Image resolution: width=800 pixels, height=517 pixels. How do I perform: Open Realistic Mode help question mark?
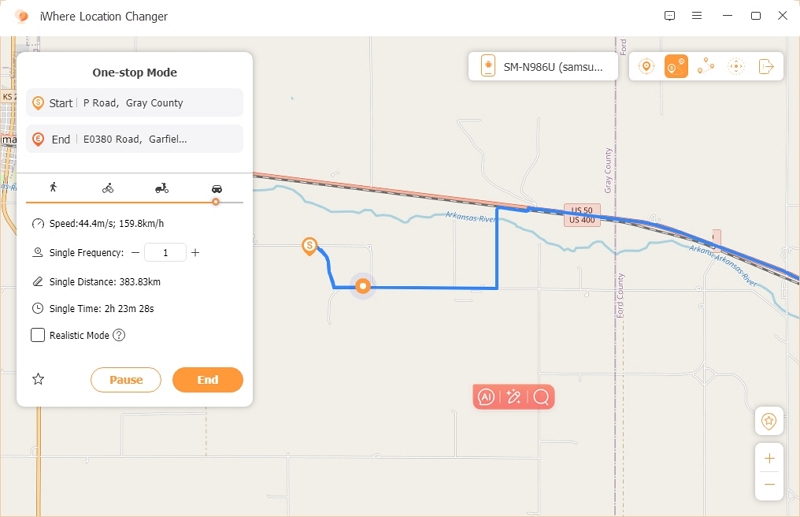coord(119,335)
